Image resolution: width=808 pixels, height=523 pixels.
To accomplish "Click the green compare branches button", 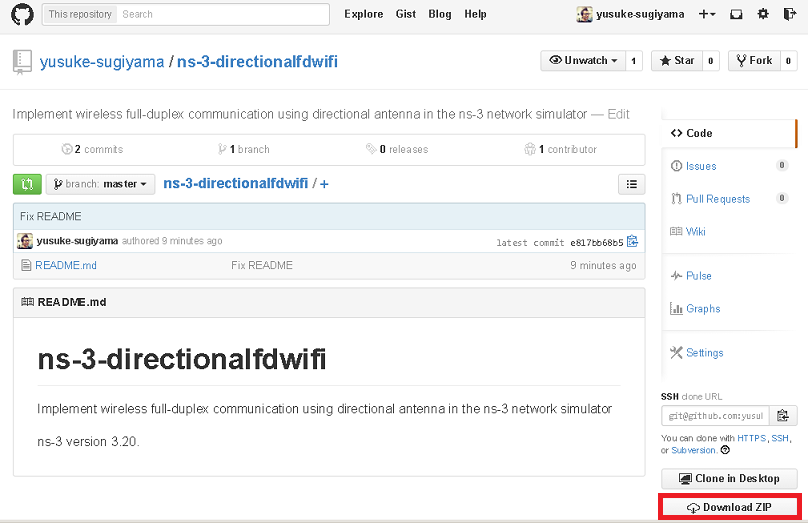I will [27, 184].
